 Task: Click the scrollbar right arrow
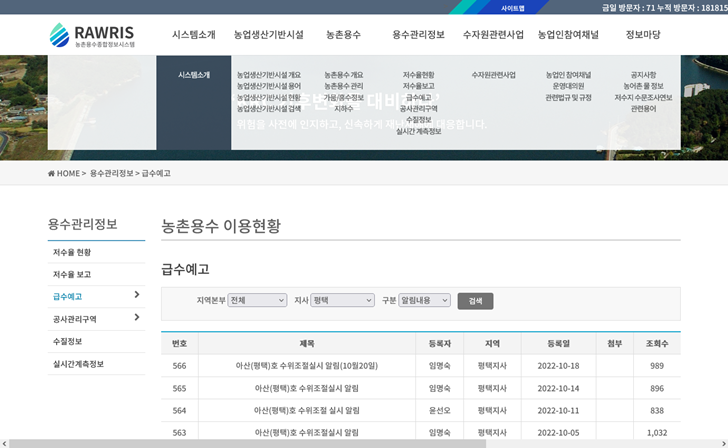723,444
